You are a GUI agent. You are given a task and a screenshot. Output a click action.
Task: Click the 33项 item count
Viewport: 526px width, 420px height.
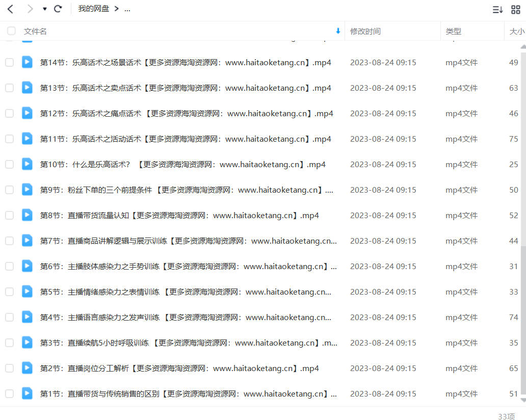point(506,416)
